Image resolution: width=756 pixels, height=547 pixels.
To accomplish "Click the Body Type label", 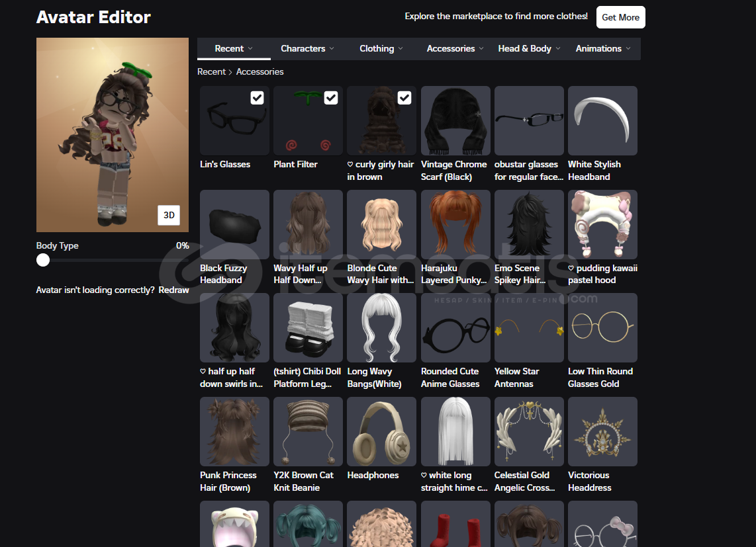I will click(x=58, y=246).
